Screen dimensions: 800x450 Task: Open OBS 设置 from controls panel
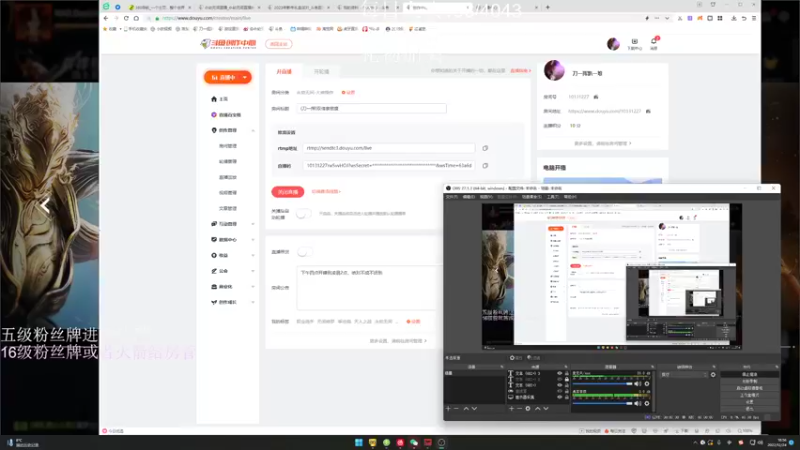point(749,402)
